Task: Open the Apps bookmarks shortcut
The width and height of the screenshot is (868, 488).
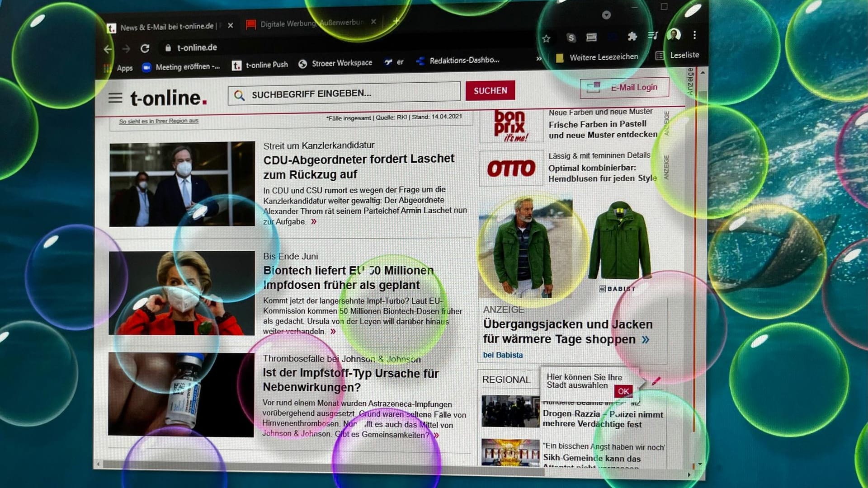Action: (x=118, y=68)
